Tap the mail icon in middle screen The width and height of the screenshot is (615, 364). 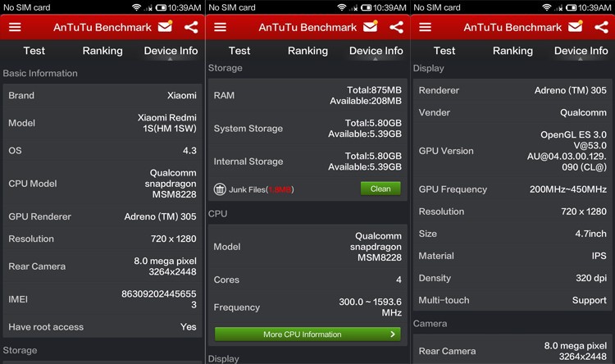[371, 27]
